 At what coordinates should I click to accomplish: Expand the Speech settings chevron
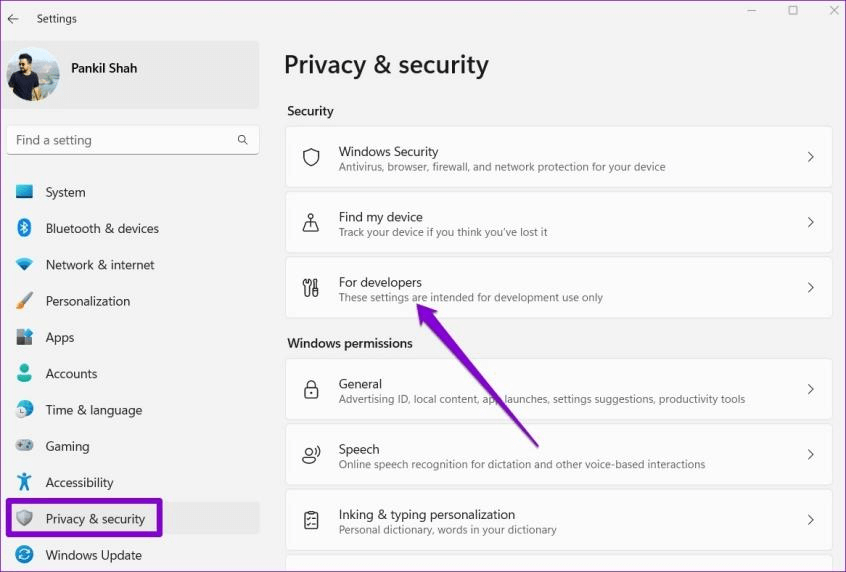(x=810, y=455)
